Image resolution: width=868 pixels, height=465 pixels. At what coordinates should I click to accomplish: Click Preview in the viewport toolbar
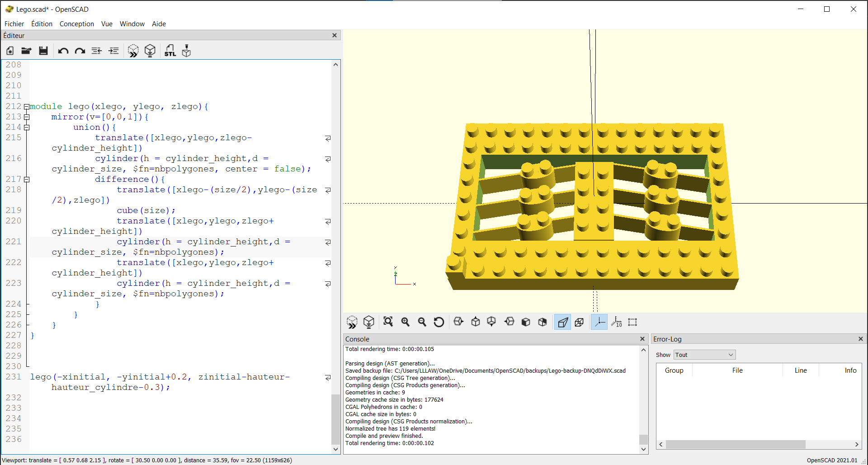[352, 322]
